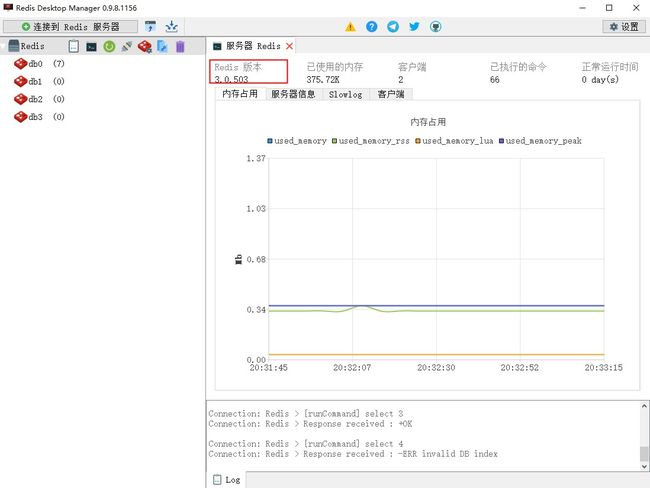Image resolution: width=650 pixels, height=488 pixels.
Task: Click the import connections icon
Action: (x=150, y=27)
